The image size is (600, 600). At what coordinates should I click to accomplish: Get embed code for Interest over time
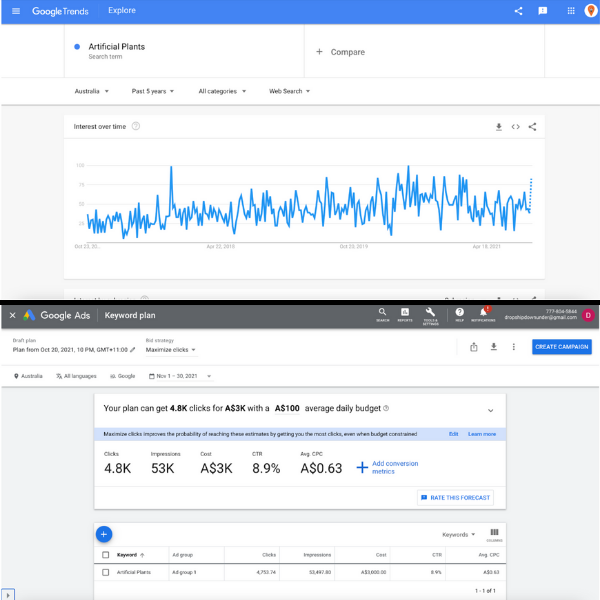click(x=515, y=127)
